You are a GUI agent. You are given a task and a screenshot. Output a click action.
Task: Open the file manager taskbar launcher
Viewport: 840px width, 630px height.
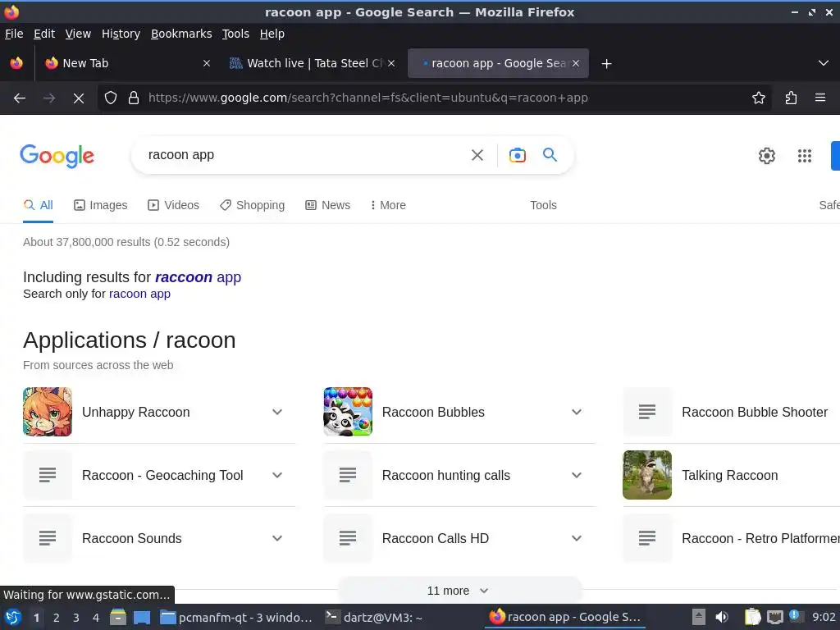point(118,618)
